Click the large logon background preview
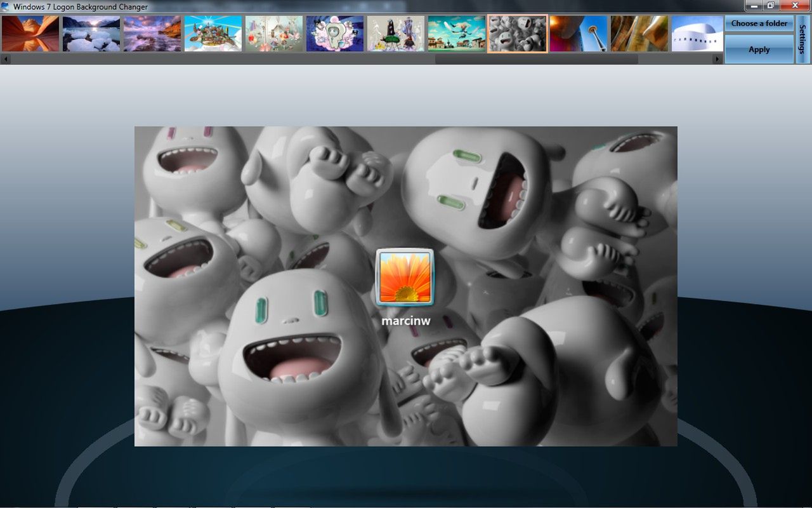Image resolution: width=812 pixels, height=508 pixels. [406, 286]
